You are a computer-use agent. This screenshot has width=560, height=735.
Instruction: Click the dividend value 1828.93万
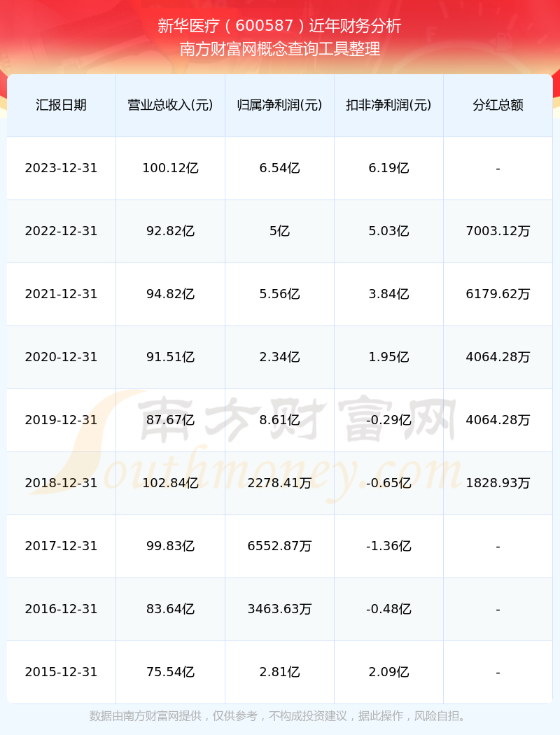(x=498, y=483)
